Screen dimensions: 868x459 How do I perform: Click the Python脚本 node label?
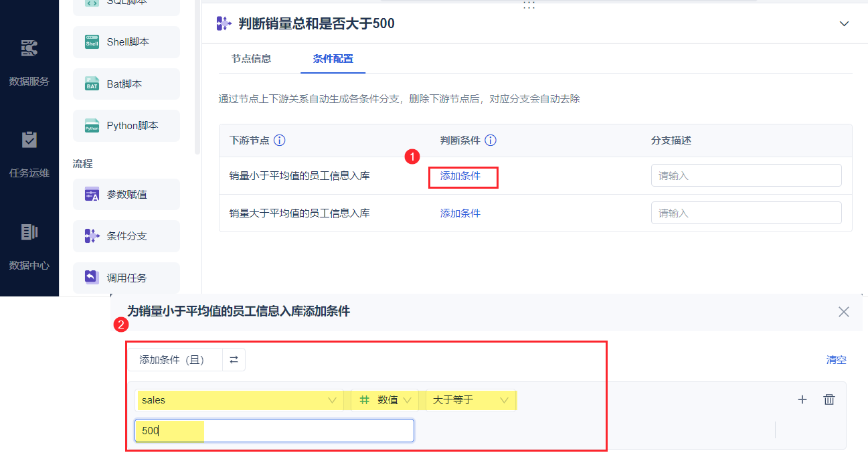click(x=133, y=126)
